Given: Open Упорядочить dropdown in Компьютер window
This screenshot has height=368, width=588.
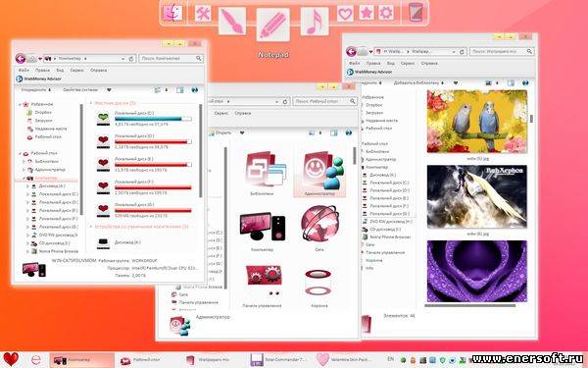Looking at the screenshot, I should tap(36, 90).
